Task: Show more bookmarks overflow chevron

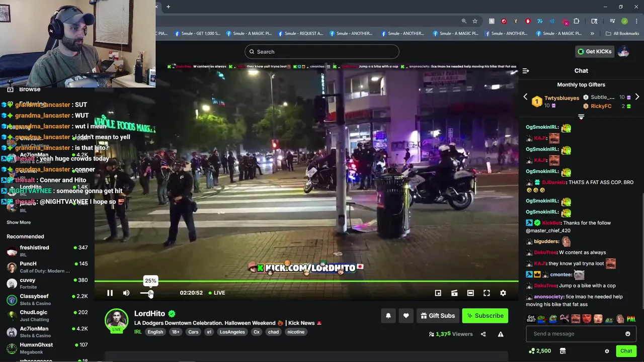Action: (592, 34)
